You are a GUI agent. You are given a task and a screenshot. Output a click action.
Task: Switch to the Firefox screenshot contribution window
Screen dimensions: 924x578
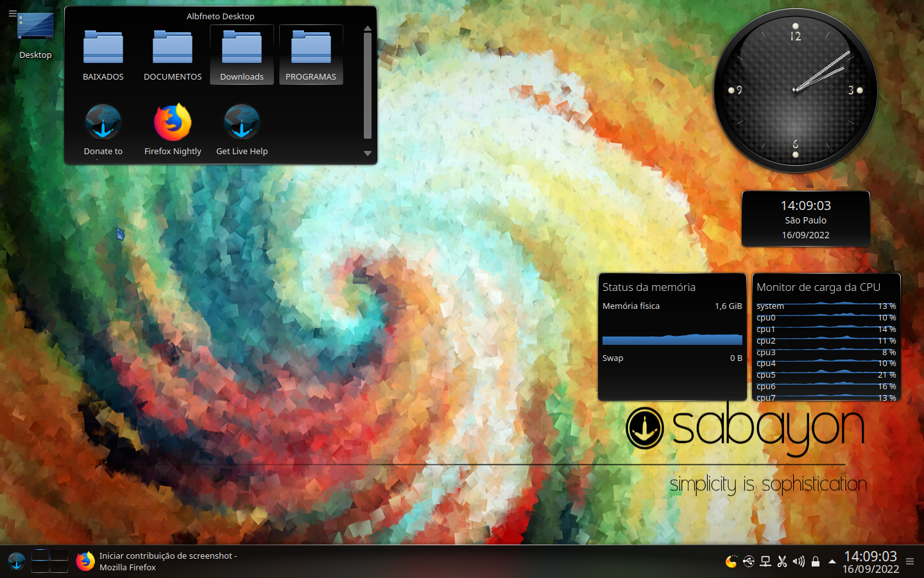tap(158, 561)
